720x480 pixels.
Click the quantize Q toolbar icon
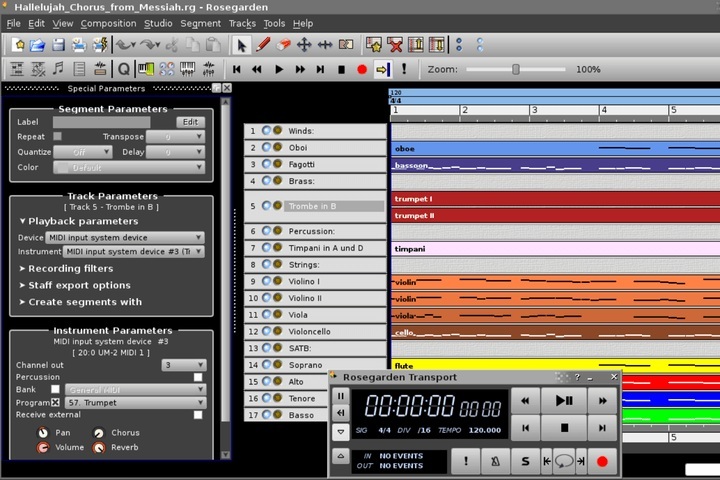tap(124, 69)
